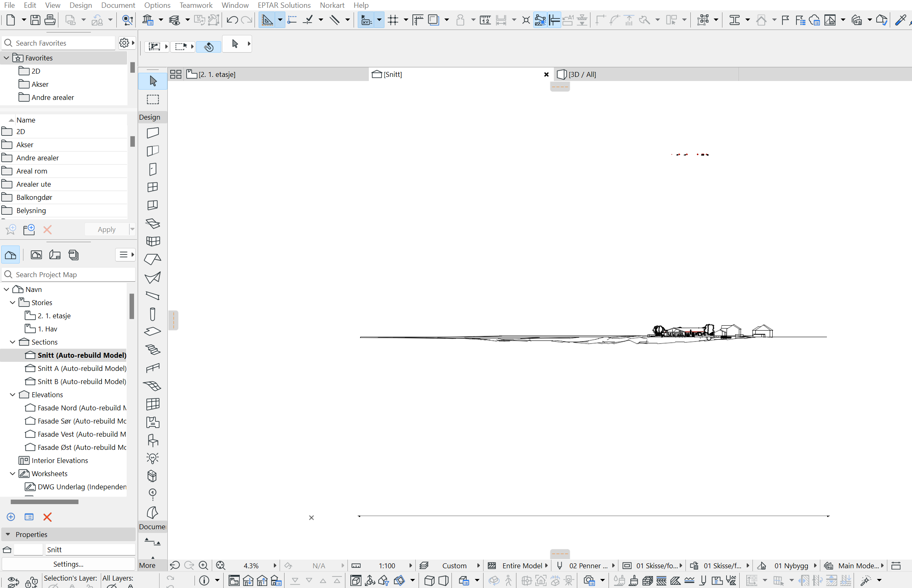This screenshot has height=588, width=912.
Task: Select the Marquee tool in toolbox
Action: coord(153,100)
